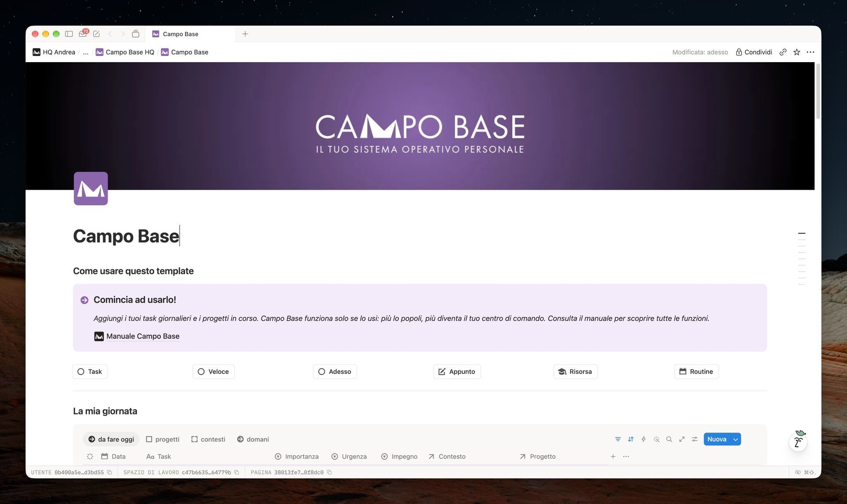847x504 pixels.
Task: Switch to the da fare oggi view
Action: tap(111, 439)
